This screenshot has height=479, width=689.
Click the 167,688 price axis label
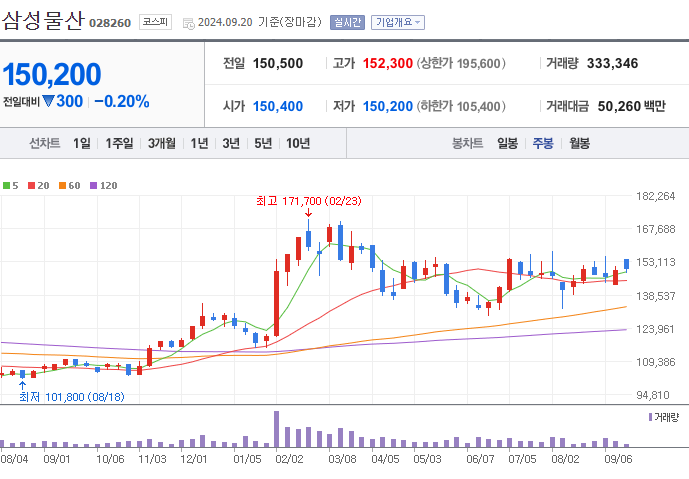[656, 229]
